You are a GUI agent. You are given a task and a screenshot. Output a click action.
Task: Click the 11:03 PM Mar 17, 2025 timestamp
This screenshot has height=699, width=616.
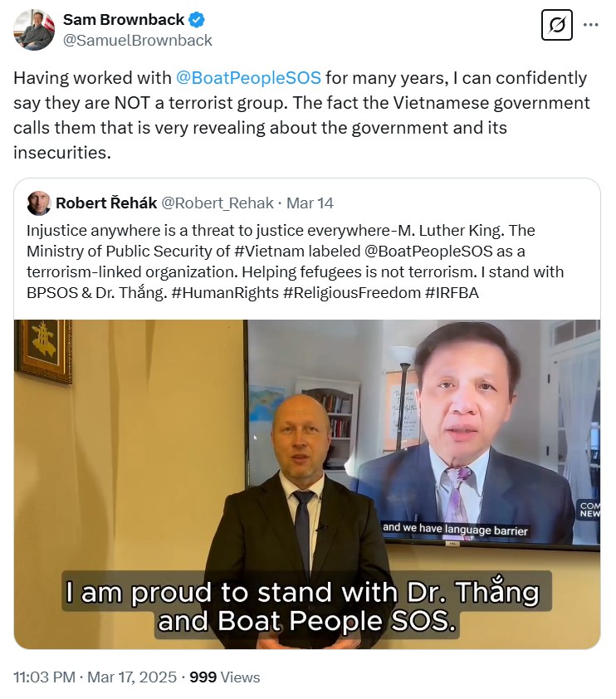pos(95,677)
